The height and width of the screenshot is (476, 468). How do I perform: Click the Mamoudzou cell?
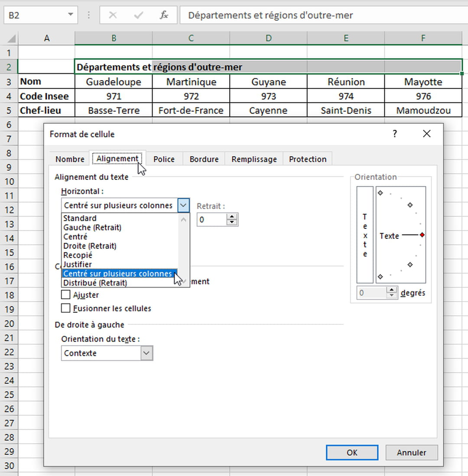pyautogui.click(x=423, y=110)
